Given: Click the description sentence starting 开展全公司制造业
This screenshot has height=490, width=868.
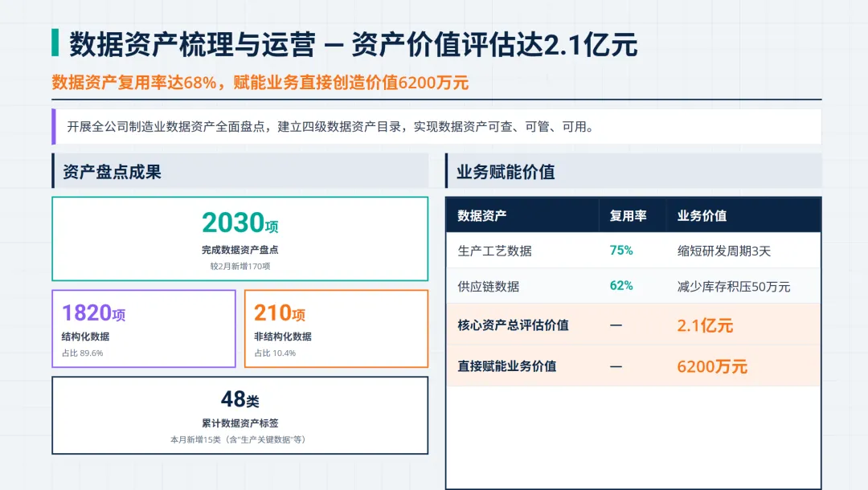Looking at the screenshot, I should 330,127.
